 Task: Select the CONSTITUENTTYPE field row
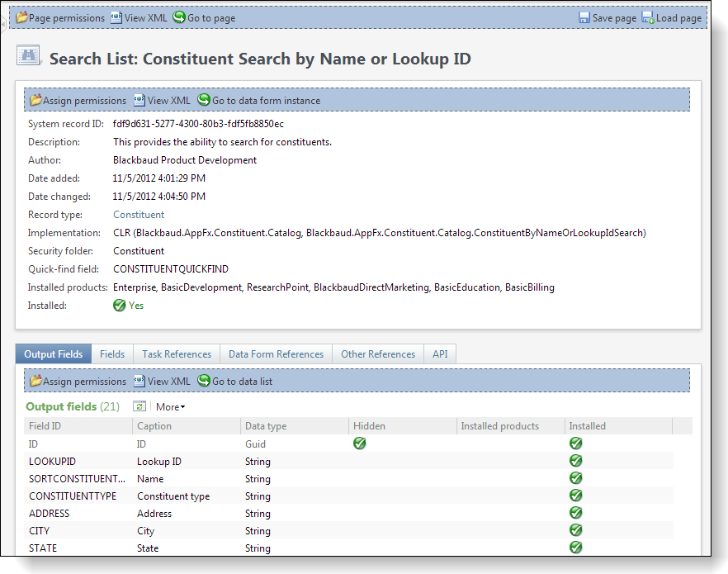coord(73,496)
